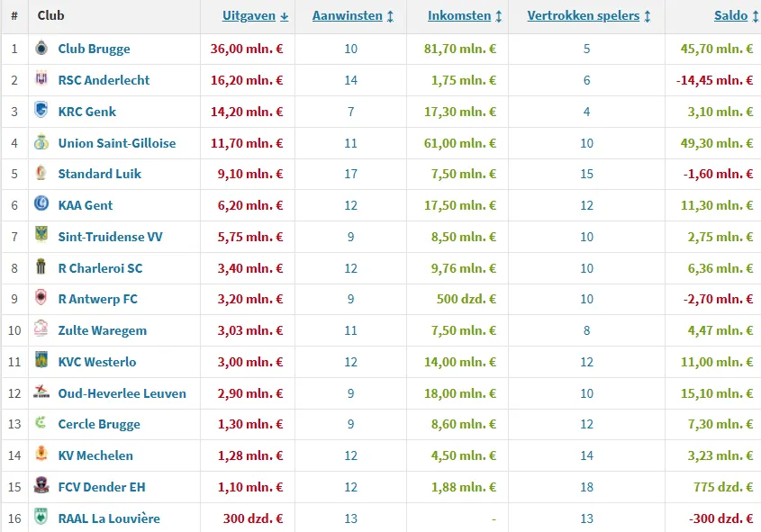The width and height of the screenshot is (761, 532).
Task: Open the Sint-Truidense VV club link
Action: click(x=110, y=237)
